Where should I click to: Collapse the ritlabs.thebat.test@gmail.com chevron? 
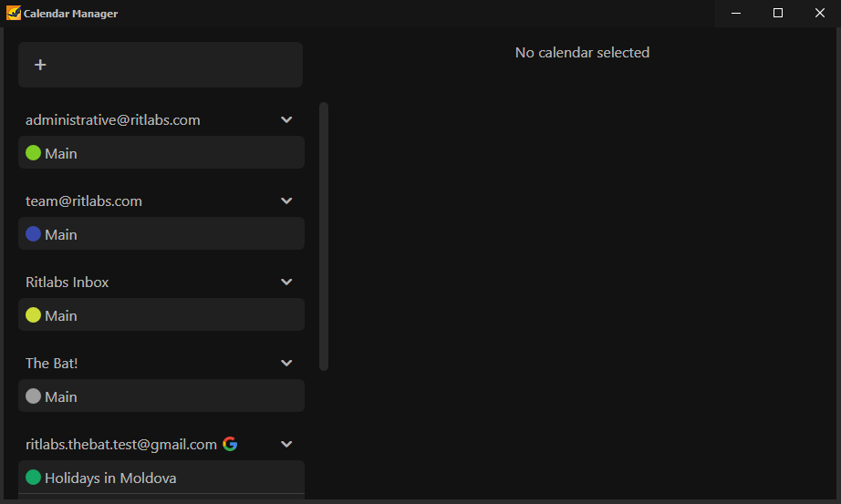pos(286,444)
